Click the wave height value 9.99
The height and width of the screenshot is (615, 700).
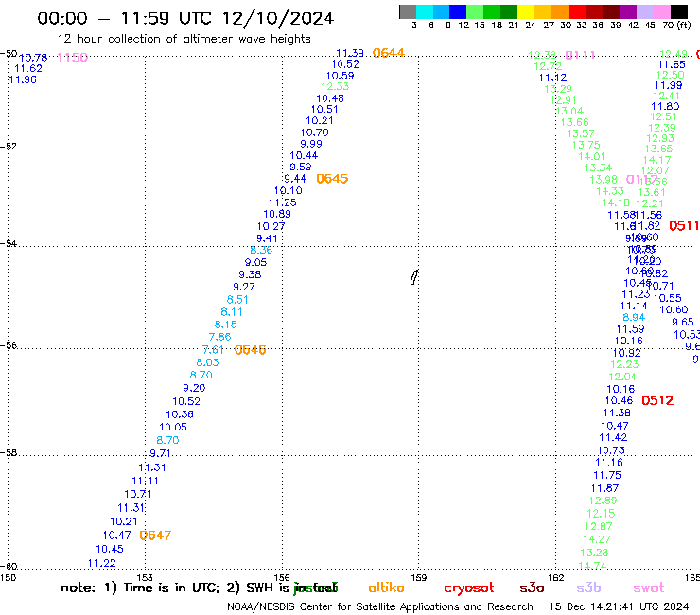tap(311, 144)
